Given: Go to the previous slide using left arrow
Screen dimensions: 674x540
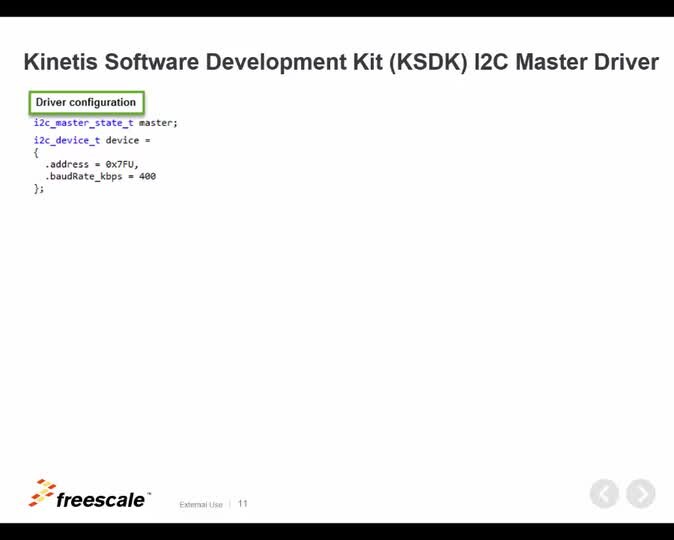Looking at the screenshot, I should (x=604, y=494).
